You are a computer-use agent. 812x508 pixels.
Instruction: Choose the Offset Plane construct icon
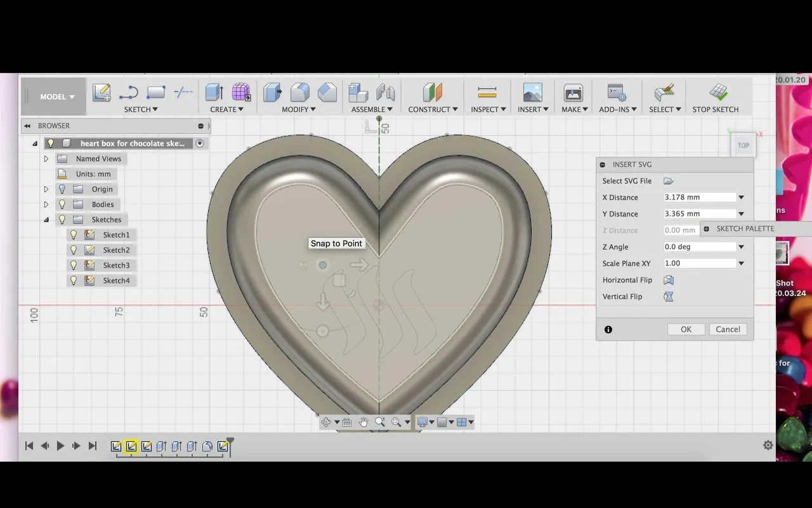(433, 93)
